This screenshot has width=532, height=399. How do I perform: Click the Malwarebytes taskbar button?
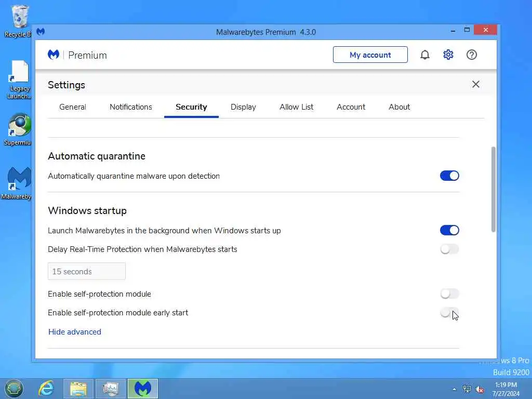(x=143, y=389)
